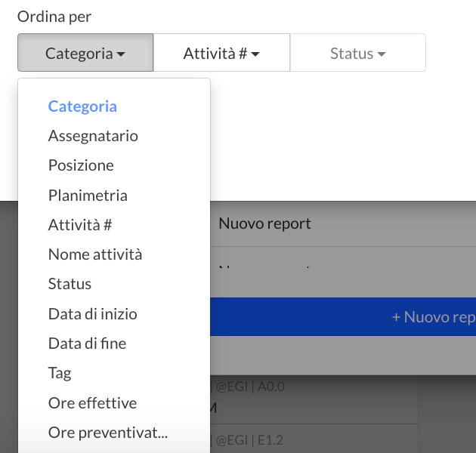Sort by Data di inizio
476x453 pixels.
[92, 314]
